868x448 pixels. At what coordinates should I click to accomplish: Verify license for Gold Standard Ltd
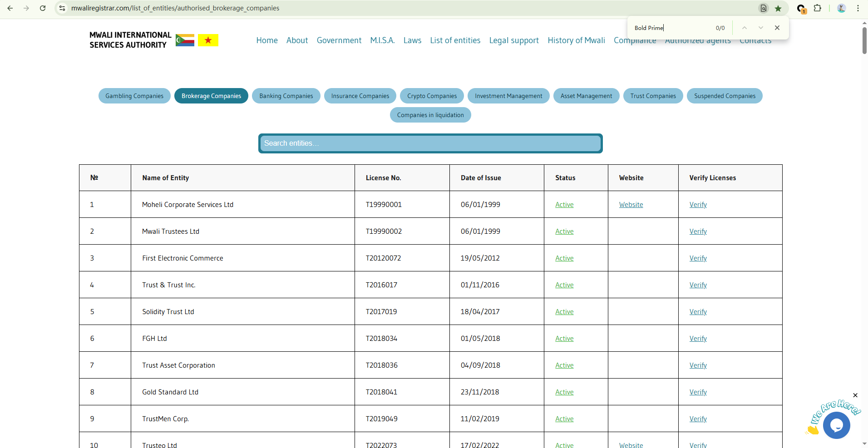(x=698, y=392)
